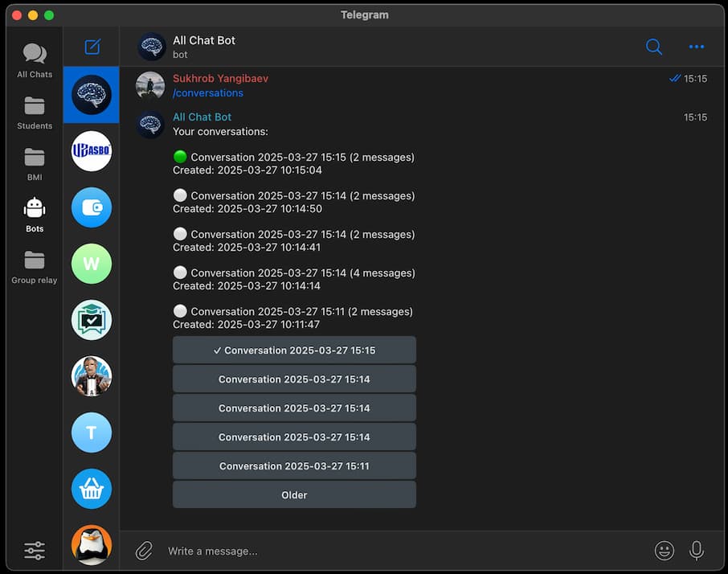Open the blue T avatar chat
Image resolution: width=728 pixels, height=574 pixels.
point(91,433)
